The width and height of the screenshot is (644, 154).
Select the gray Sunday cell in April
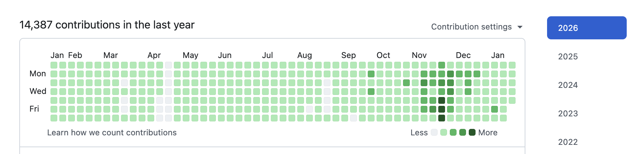(x=168, y=65)
